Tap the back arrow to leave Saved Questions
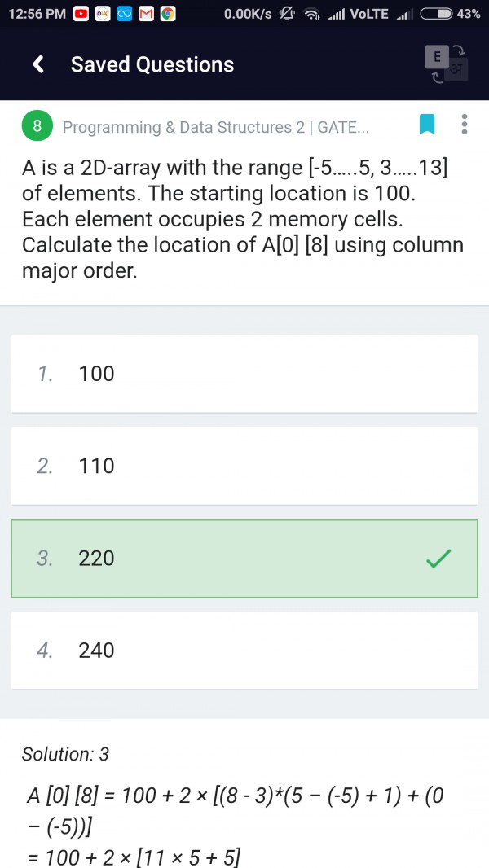The height and width of the screenshot is (868, 489). point(35,64)
